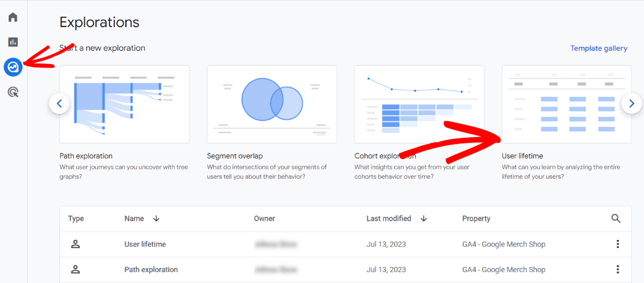Select the Path exploration template thumbnail
644x283 pixels.
(124, 104)
